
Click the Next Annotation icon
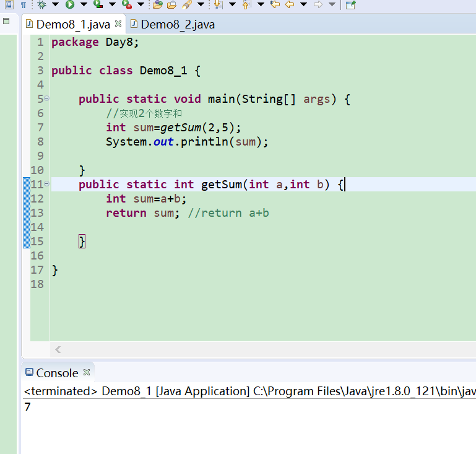coord(219,4)
